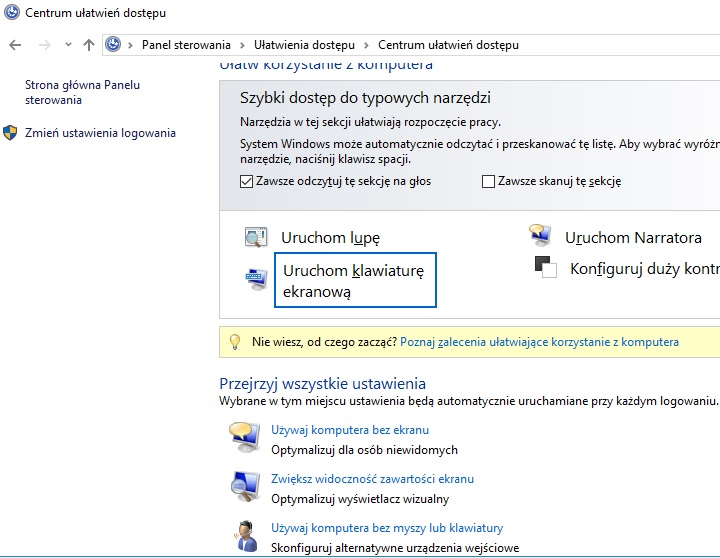The width and height of the screenshot is (720, 558).
Task: Click the Ease of Access icon in the address bar
Action: (x=113, y=45)
